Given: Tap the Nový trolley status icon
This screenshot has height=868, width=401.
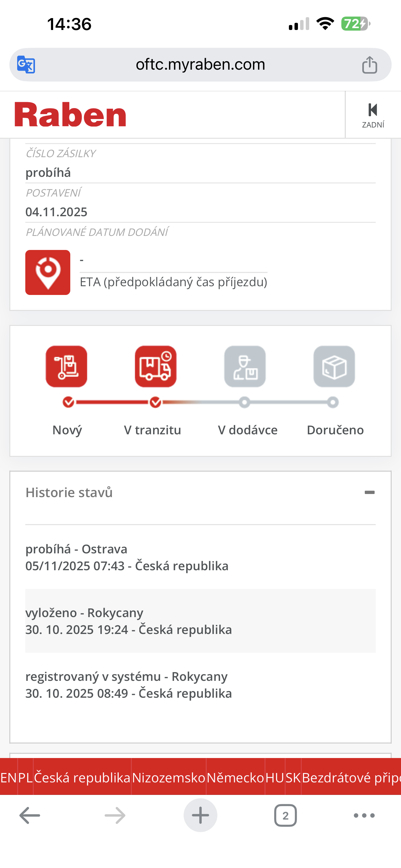Looking at the screenshot, I should click(66, 366).
